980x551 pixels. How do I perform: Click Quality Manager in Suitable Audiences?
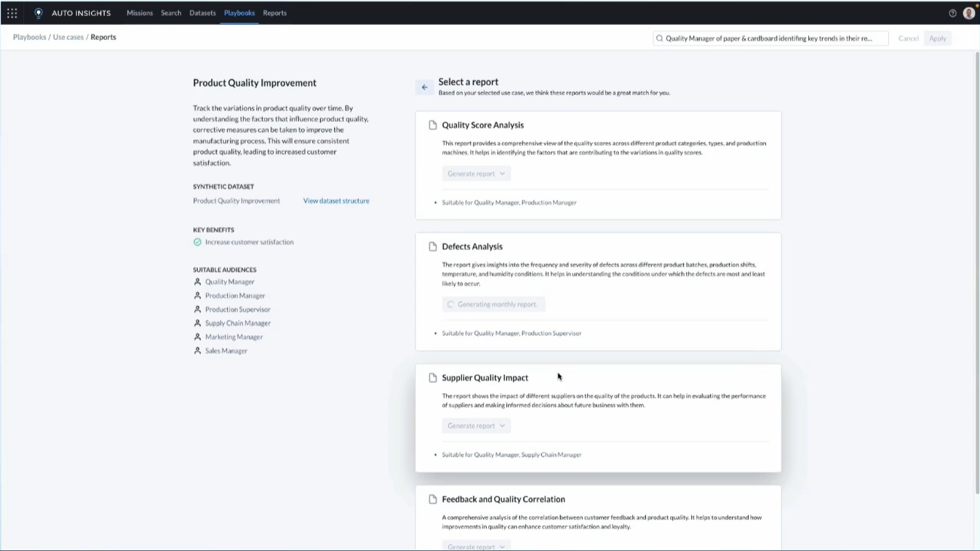point(230,282)
